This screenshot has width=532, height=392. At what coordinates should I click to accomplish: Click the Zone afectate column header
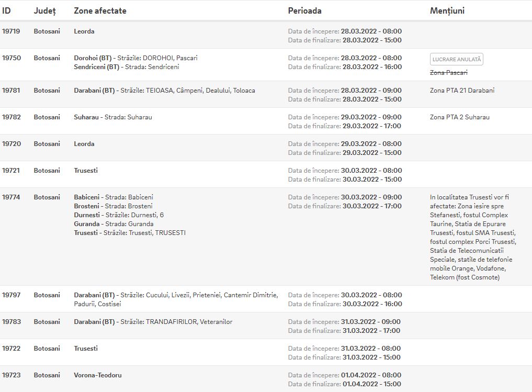[x=100, y=11]
